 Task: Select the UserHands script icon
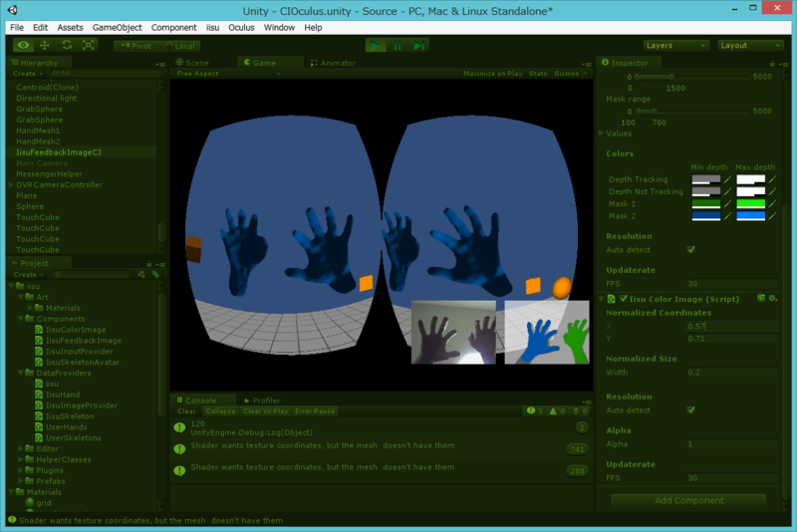pos(39,427)
